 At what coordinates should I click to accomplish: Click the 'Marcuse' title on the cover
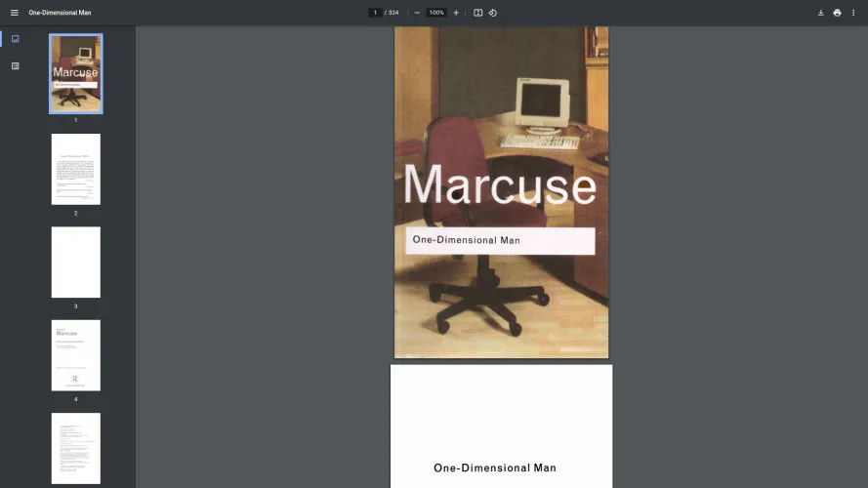[x=500, y=184]
